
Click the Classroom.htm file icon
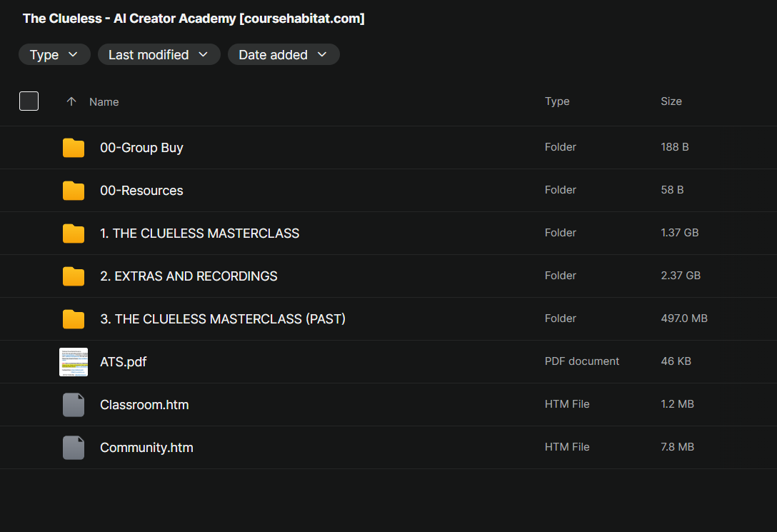click(74, 405)
